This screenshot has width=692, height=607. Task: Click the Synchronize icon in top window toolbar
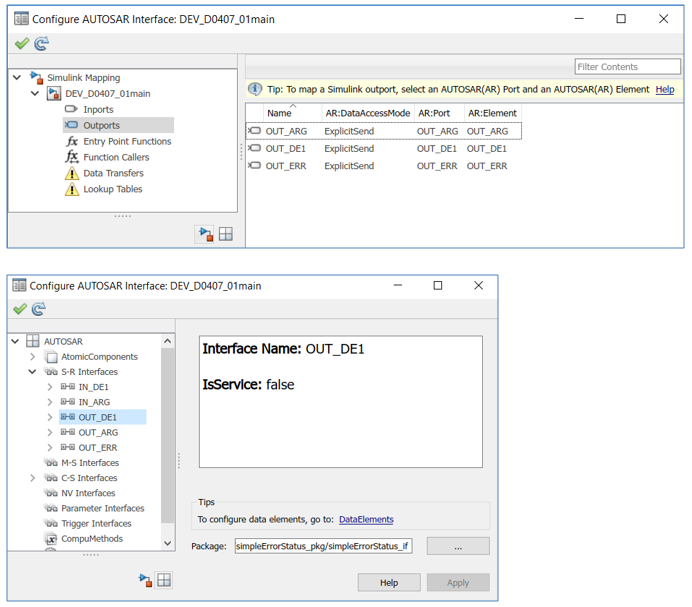[41, 43]
